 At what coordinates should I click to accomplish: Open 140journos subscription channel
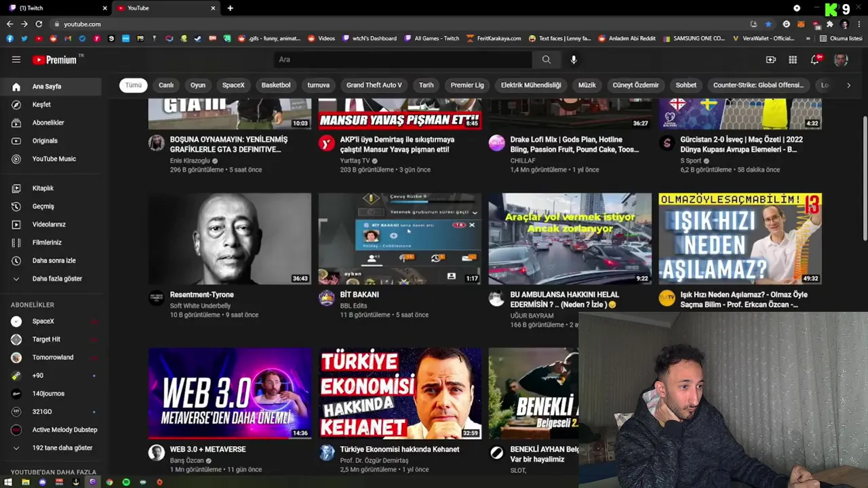tap(51, 394)
